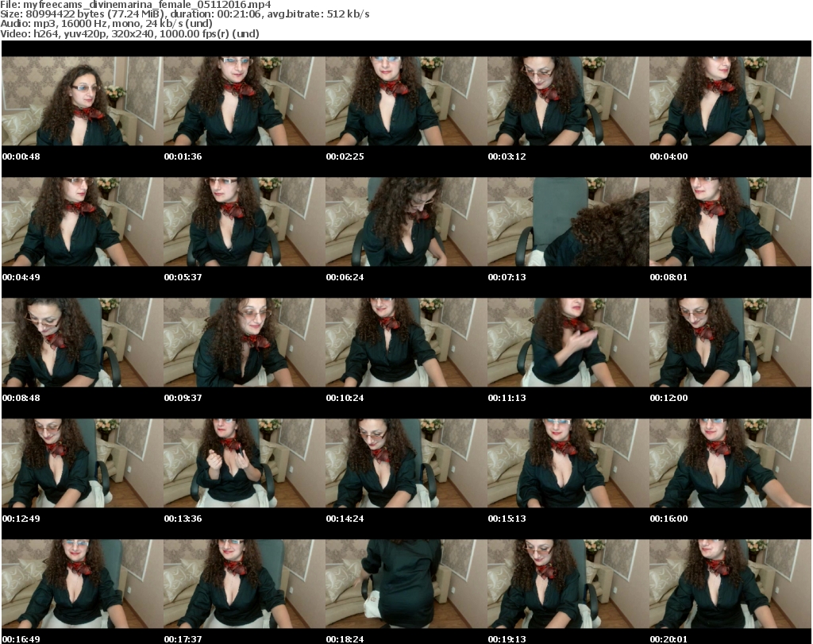Select the thumbnail at 00:04:00
The image size is (813, 644).
pos(730,101)
